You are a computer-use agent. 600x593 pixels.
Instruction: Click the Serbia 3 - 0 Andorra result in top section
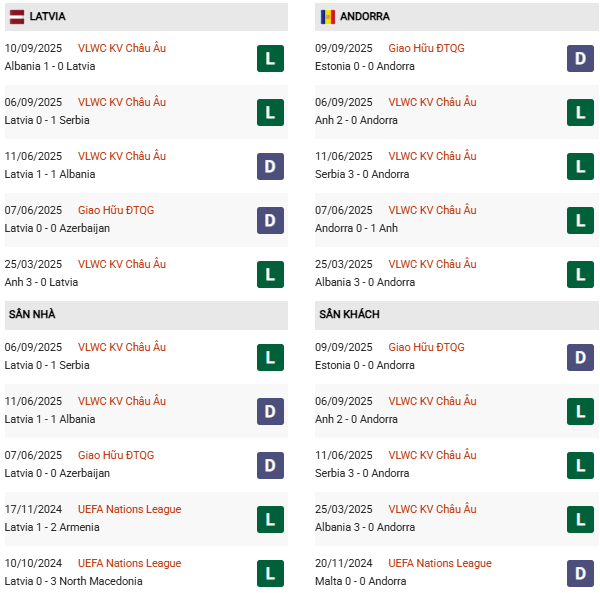[x=362, y=174]
